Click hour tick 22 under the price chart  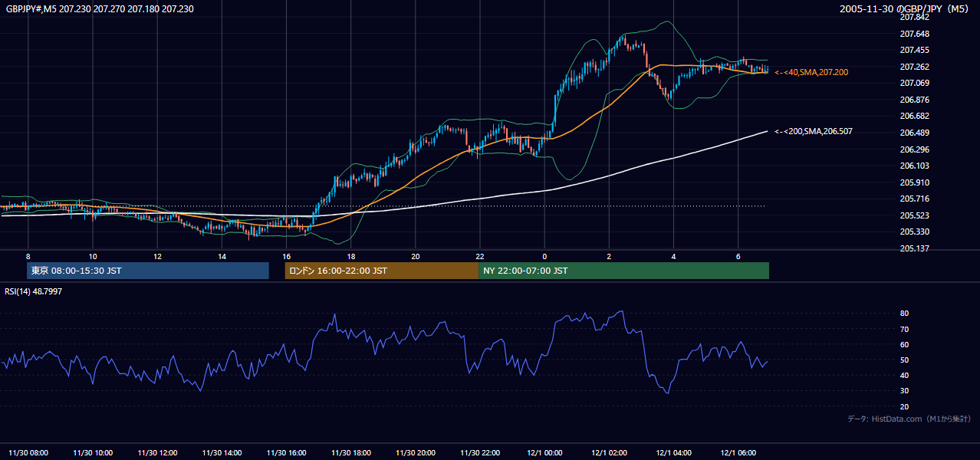480,256
